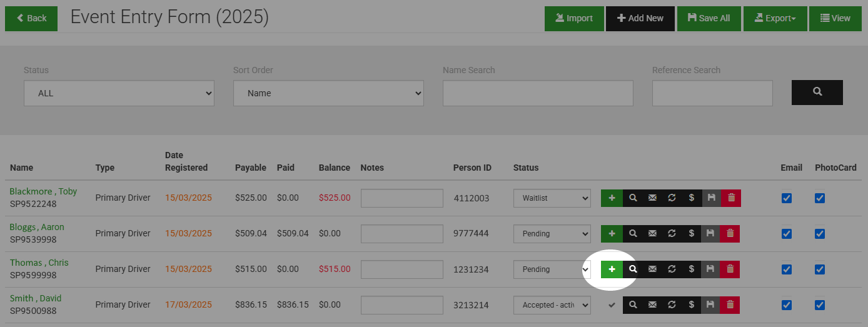Open Blackmore, Toby name link

coord(43,191)
